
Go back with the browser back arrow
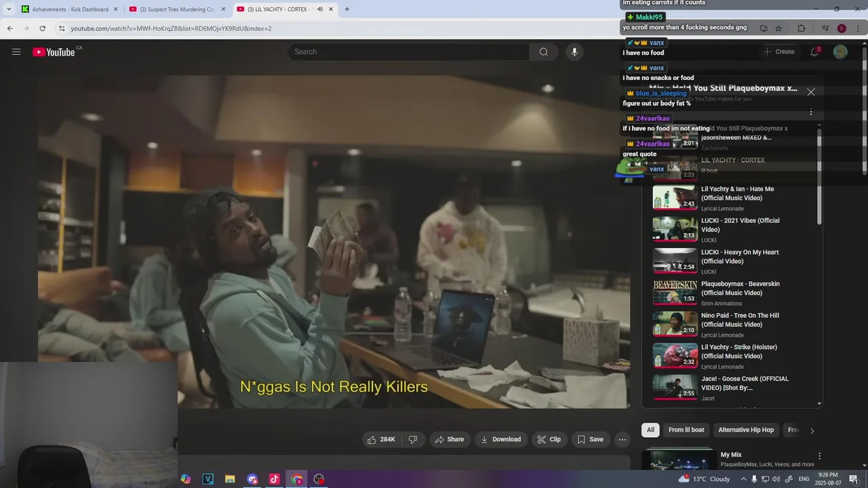tap(10, 28)
